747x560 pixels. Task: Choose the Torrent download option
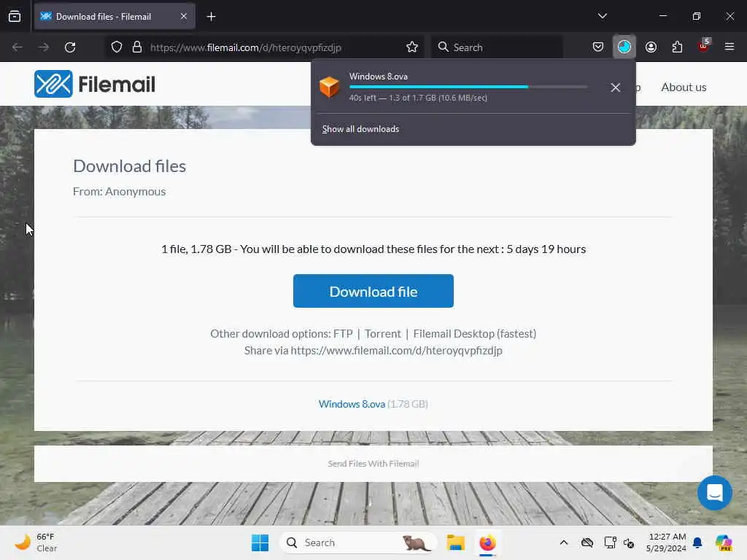point(382,334)
